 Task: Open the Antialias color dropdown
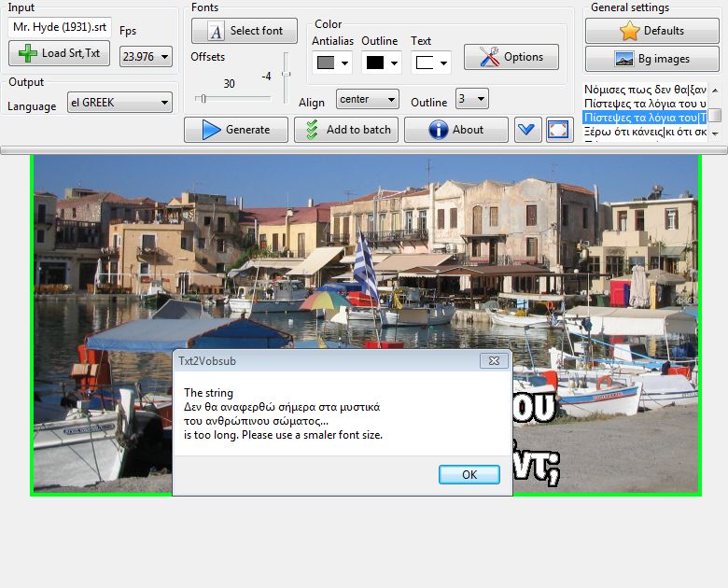pyautogui.click(x=344, y=63)
